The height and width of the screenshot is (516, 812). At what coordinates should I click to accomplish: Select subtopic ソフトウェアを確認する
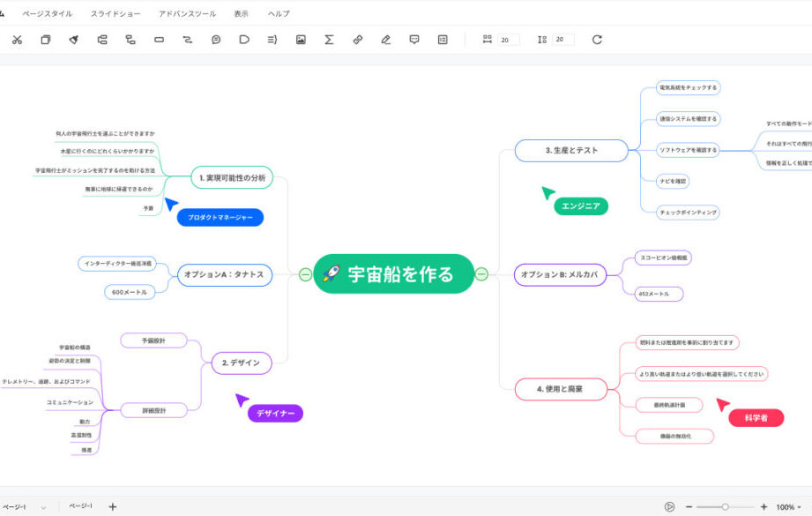688,150
